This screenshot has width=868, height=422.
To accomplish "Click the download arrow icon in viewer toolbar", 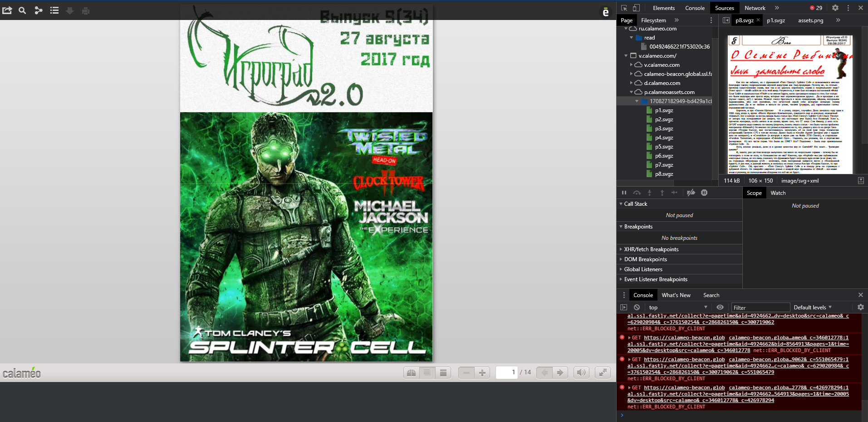I will pyautogui.click(x=70, y=10).
